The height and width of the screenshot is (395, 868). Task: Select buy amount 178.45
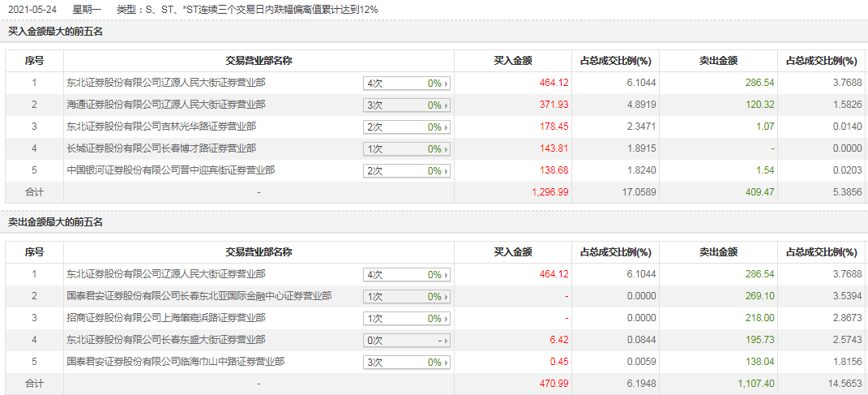pos(554,127)
